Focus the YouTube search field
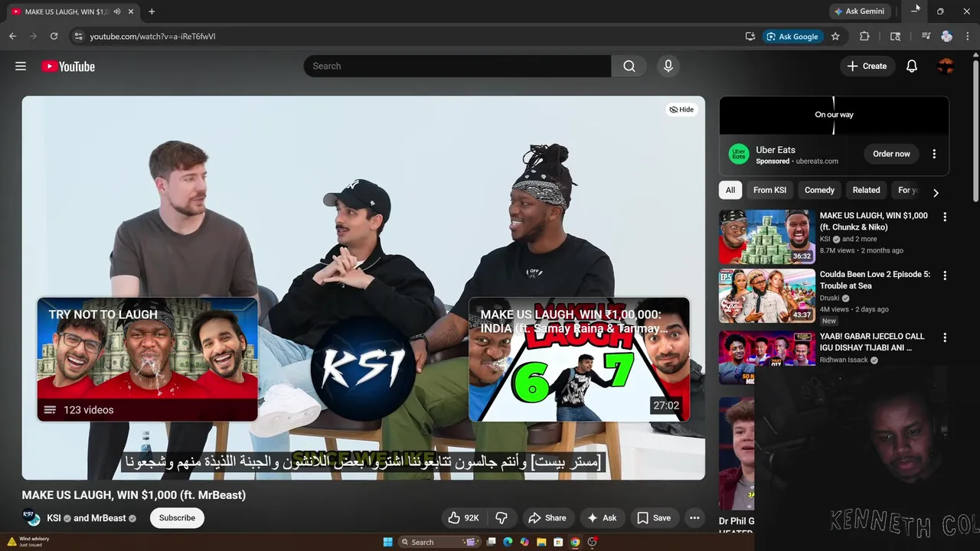 pyautogui.click(x=457, y=67)
